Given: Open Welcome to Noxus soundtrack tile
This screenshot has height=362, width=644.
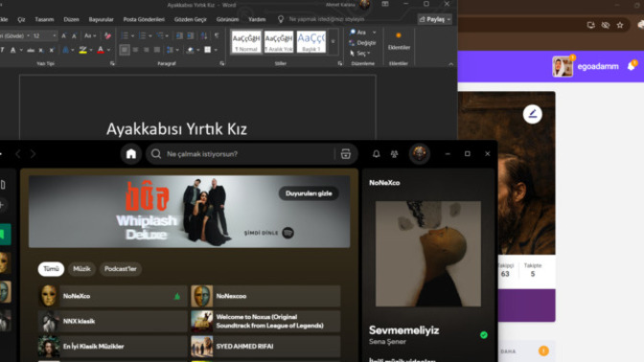Looking at the screenshot, I should 265,321.
